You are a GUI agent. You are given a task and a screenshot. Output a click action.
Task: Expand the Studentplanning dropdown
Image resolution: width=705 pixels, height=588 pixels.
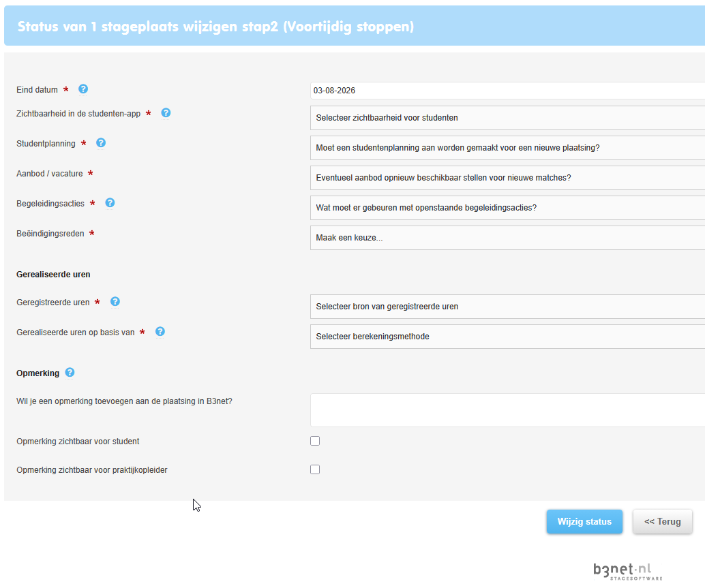pyautogui.click(x=508, y=148)
